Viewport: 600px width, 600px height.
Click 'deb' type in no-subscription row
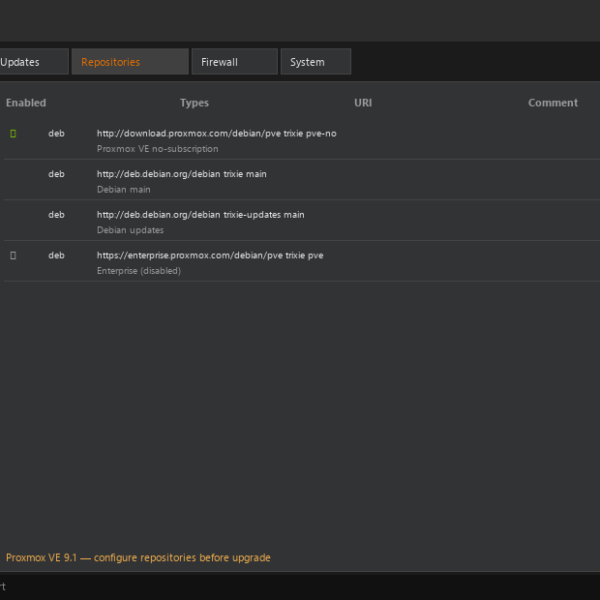[56, 134]
